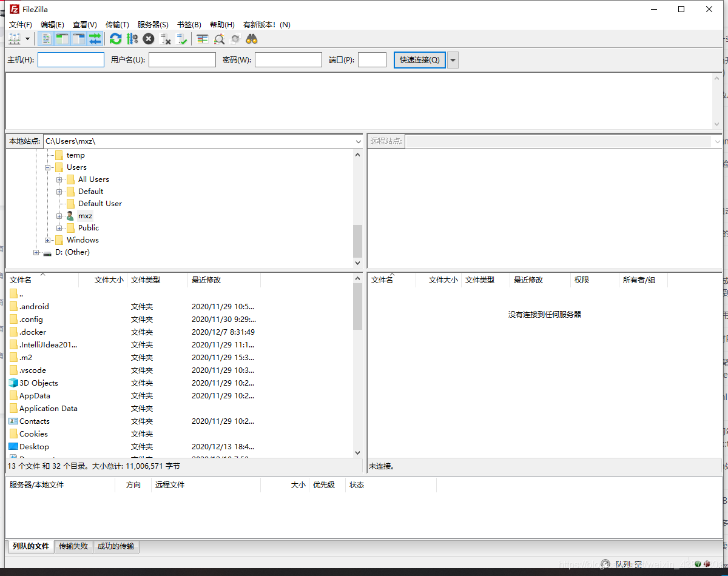Screen dimensions: 728x576
Task: Select the 3D Objects folder icon
Action: [x=13, y=383]
